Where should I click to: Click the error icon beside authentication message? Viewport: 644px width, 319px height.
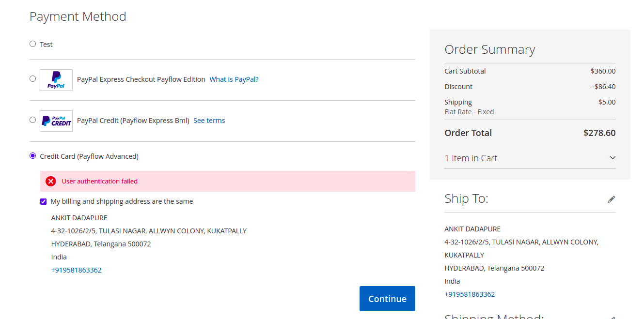click(51, 181)
